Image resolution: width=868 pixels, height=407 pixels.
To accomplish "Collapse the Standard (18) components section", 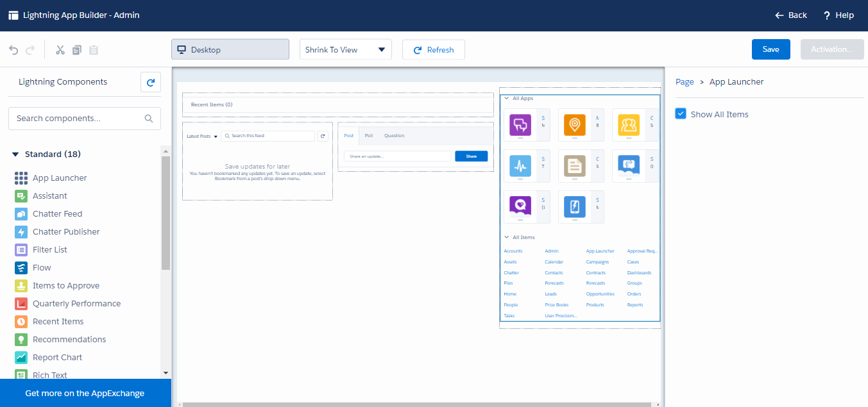I will point(16,154).
